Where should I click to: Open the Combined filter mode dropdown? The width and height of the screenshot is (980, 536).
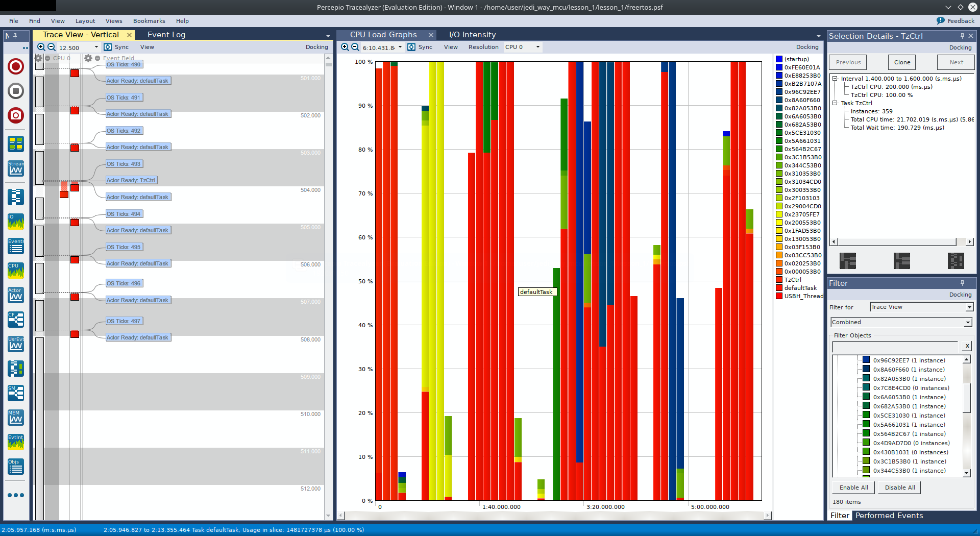pyautogui.click(x=901, y=322)
